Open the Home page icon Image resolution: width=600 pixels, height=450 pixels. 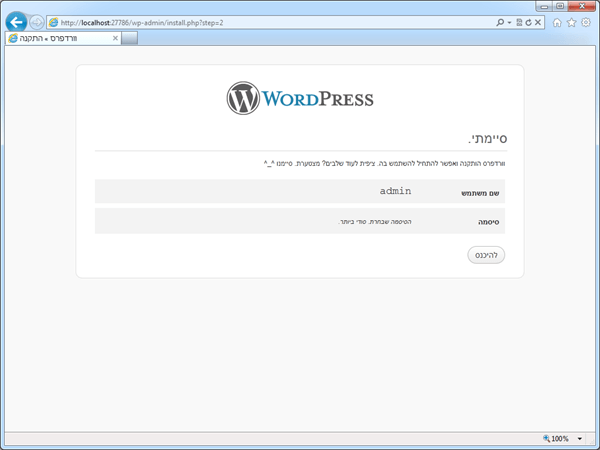click(x=557, y=23)
